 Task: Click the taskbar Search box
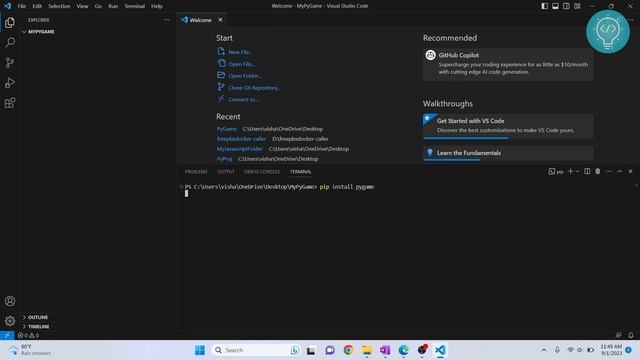256,350
